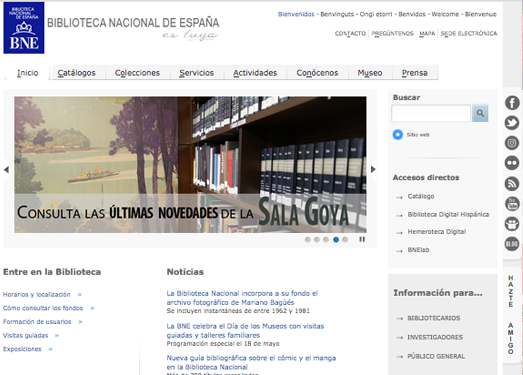
Task: Focus the Buscar search text field
Action: [431, 113]
